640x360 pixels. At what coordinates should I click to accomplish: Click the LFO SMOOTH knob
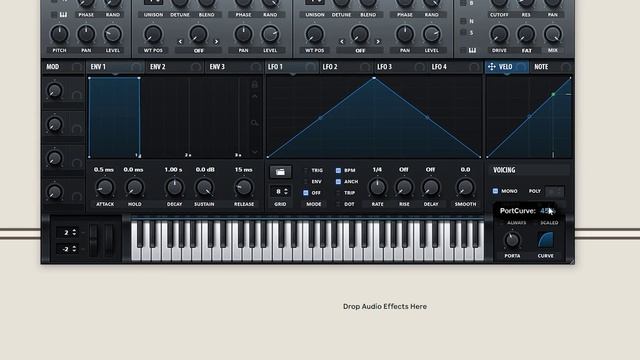click(x=465, y=187)
